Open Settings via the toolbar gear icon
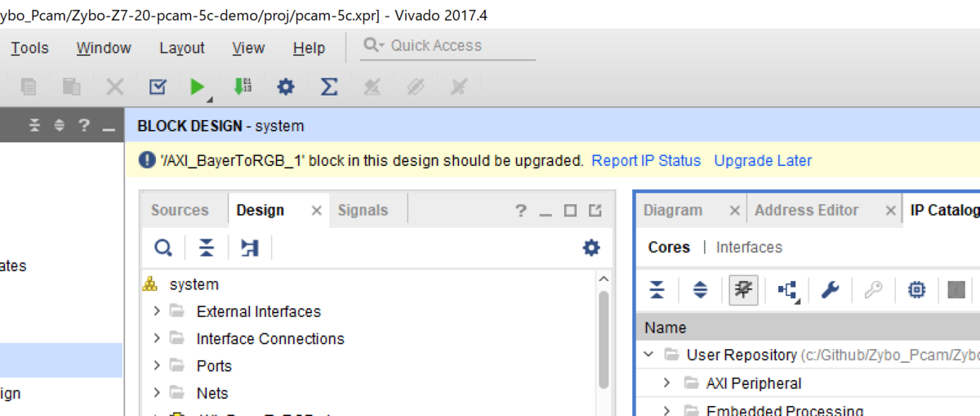 [x=285, y=86]
